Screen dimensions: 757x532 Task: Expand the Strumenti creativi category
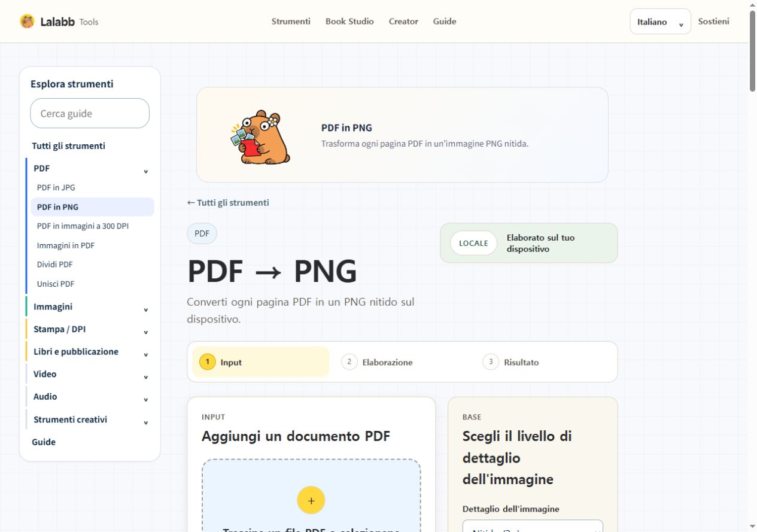90,419
